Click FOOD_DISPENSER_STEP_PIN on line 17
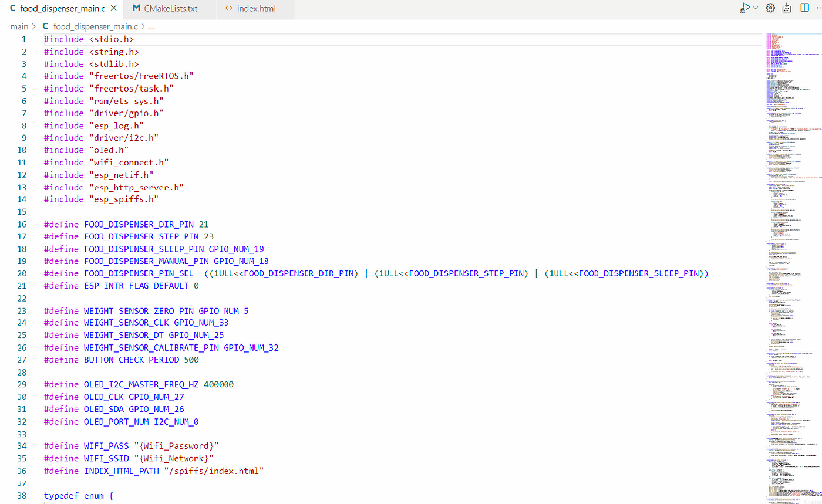 pos(142,236)
